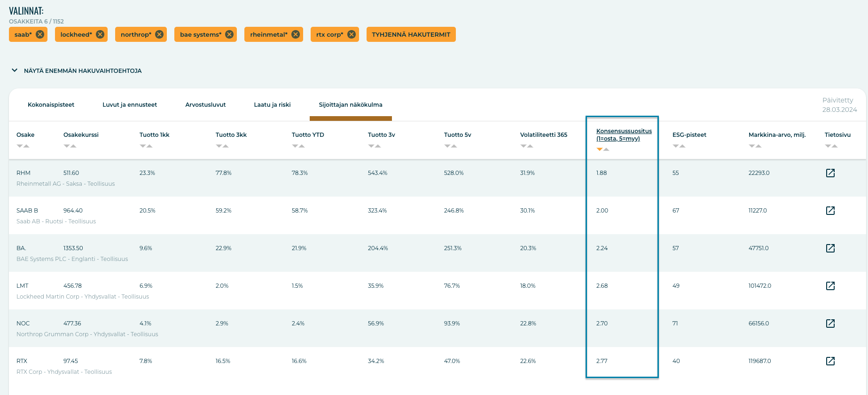The height and width of the screenshot is (395, 868).
Task: Click Rheinmetall consensus value 1.88
Action: [602, 173]
